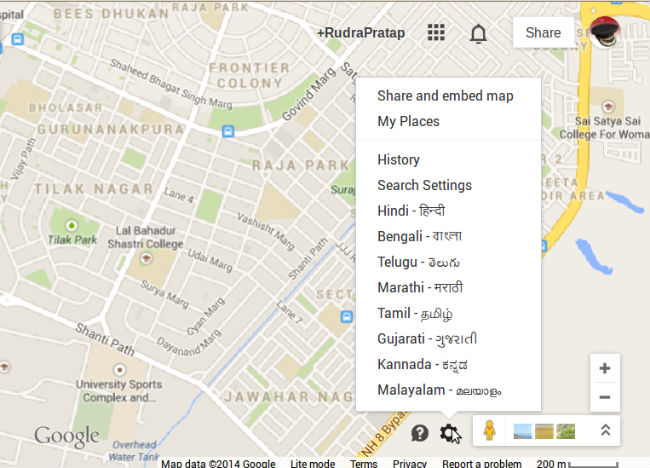The width and height of the screenshot is (650, 468).
Task: Click the Vashisht Marg street label
Action: click(266, 231)
